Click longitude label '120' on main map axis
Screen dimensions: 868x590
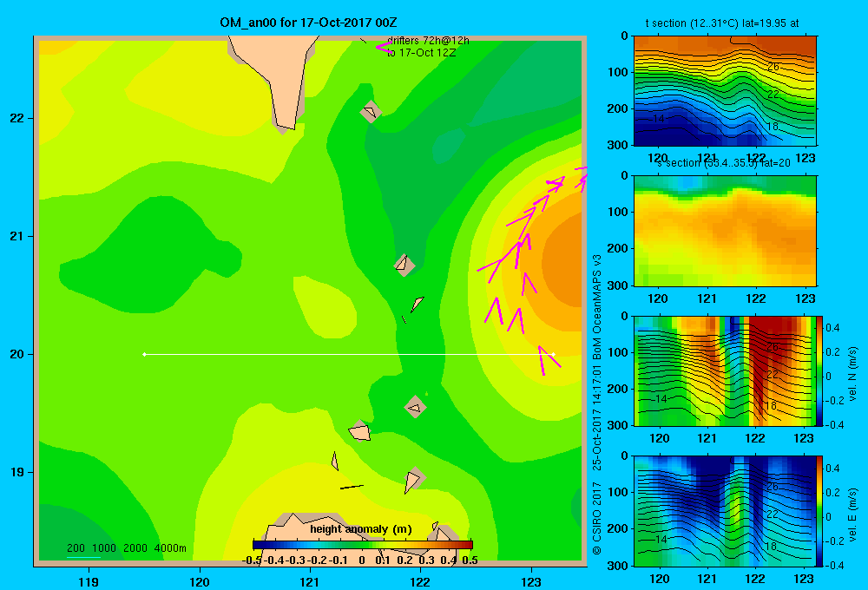coord(200,581)
